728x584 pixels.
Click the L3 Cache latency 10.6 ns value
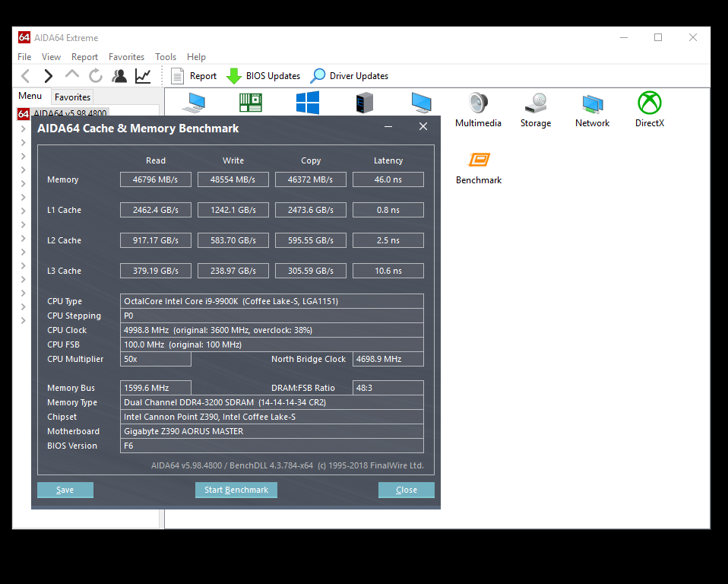[388, 271]
